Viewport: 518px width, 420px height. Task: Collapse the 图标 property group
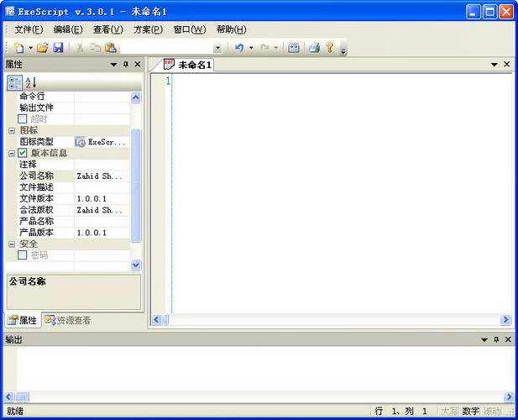(x=12, y=131)
